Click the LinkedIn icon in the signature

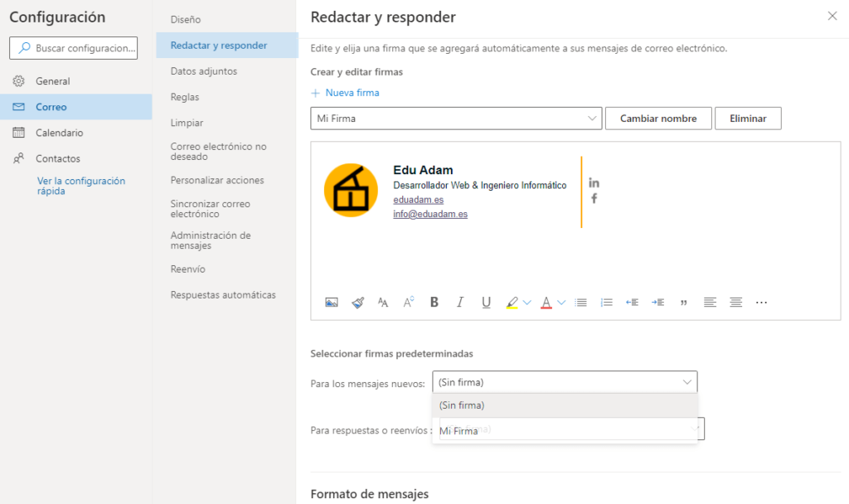pos(594,182)
